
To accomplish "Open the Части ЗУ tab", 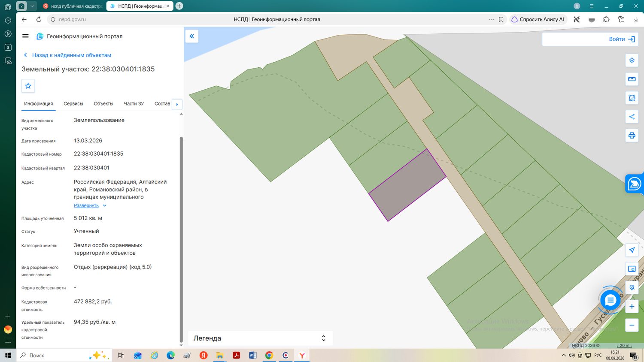I will [x=134, y=104].
